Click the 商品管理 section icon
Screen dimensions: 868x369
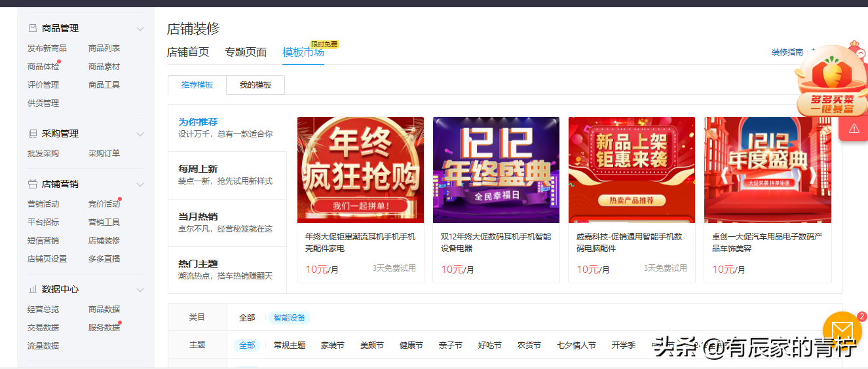pyautogui.click(x=32, y=28)
